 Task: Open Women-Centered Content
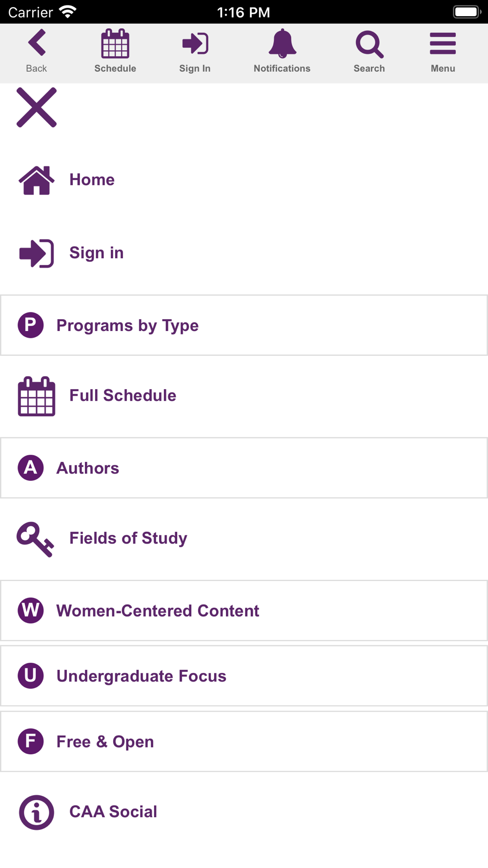(x=244, y=610)
